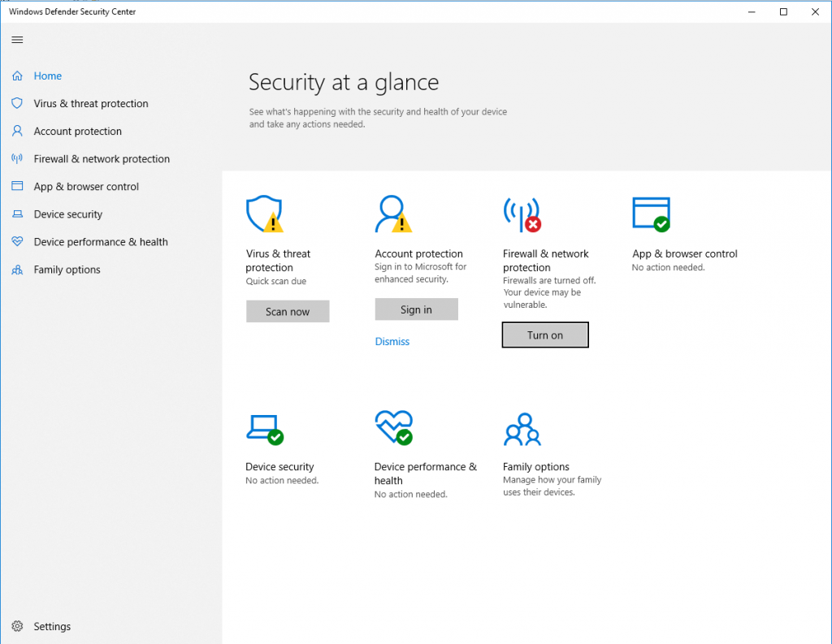Click the Scan now button
Viewport: 832px width, 644px height.
[288, 311]
